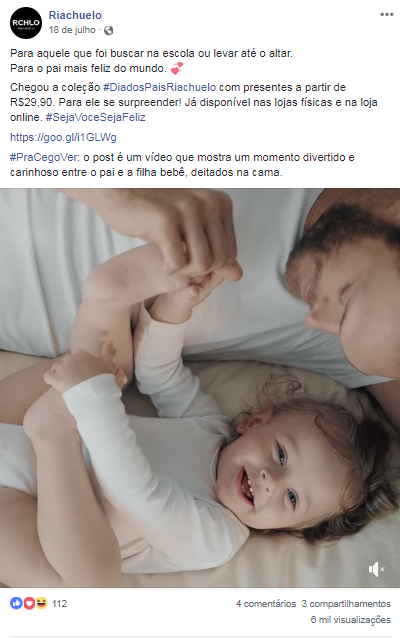Open the 4 comentários link

[x=266, y=604]
